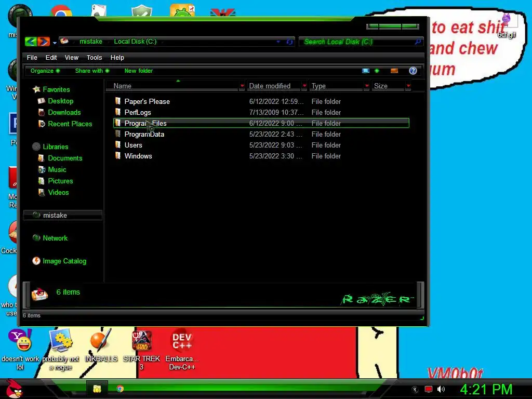Sort by the Type column header
The height and width of the screenshot is (399, 532).
337,86
